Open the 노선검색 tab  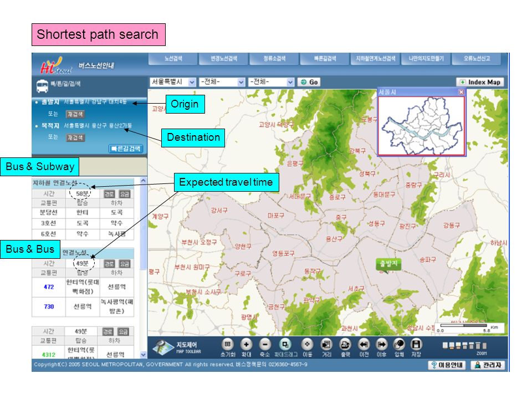pos(173,59)
